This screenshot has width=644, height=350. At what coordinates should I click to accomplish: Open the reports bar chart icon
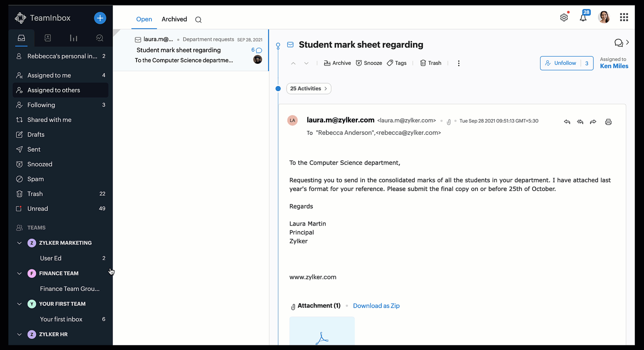coord(74,38)
